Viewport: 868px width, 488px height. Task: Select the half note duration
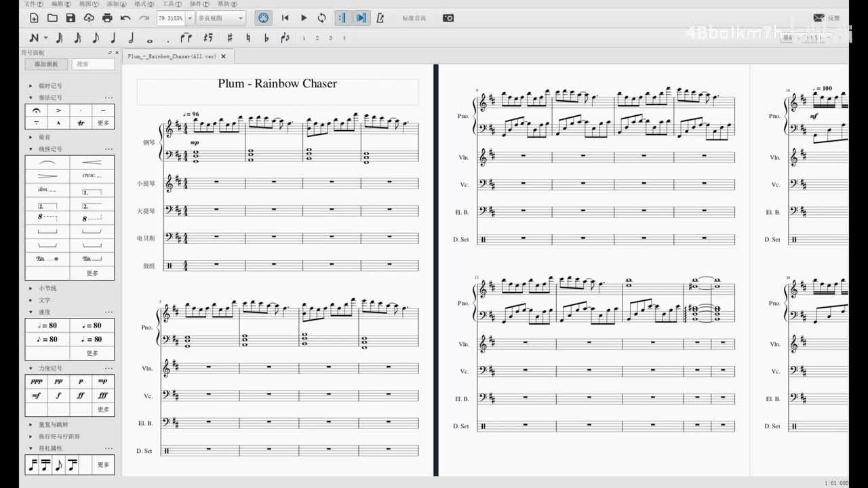pyautogui.click(x=131, y=38)
